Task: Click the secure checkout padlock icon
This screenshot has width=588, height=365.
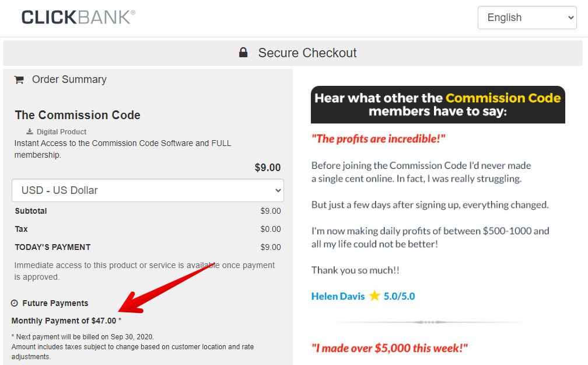Action: click(x=243, y=53)
